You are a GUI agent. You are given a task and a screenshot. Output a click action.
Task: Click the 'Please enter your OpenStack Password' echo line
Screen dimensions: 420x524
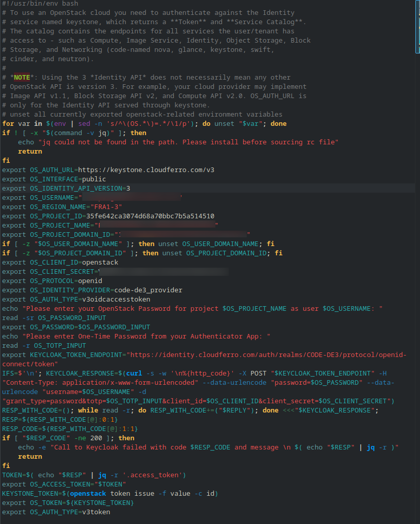[192, 308]
